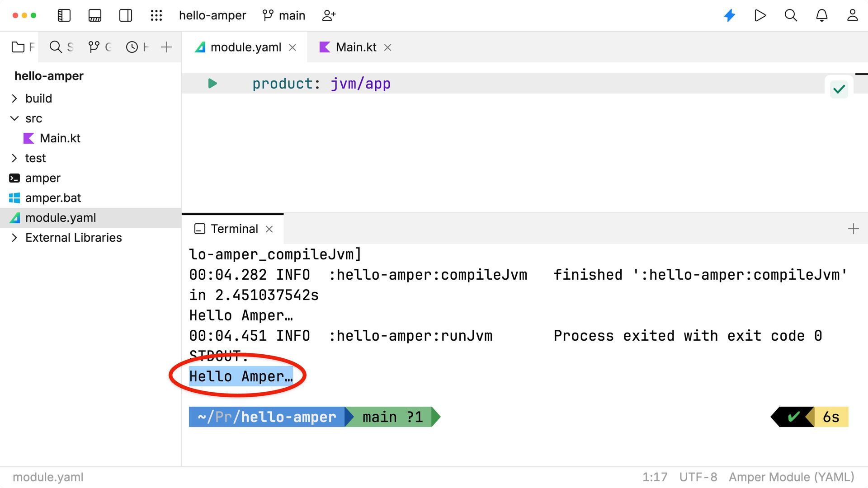This screenshot has height=488, width=868.
Task: Click the product key in editor
Action: (x=282, y=84)
